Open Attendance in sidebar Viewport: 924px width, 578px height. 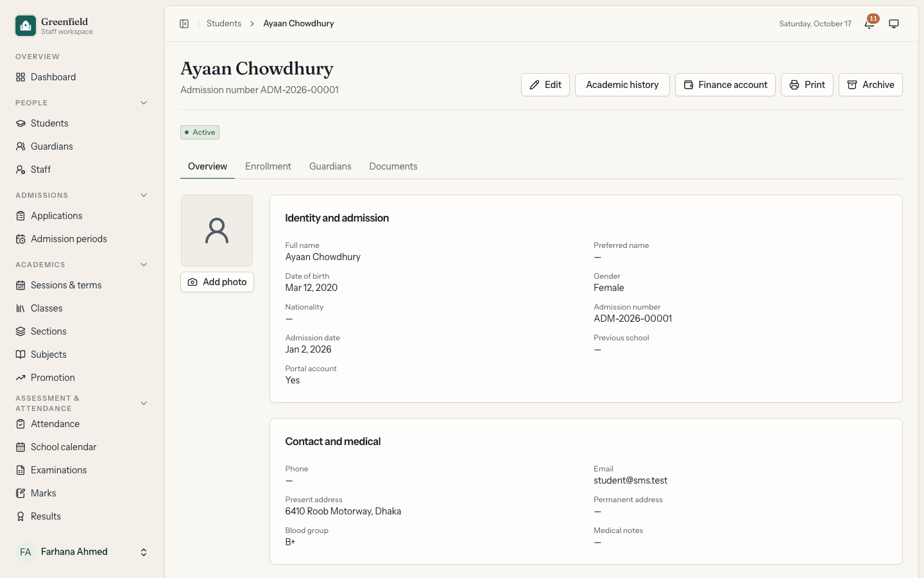[x=82, y=424]
